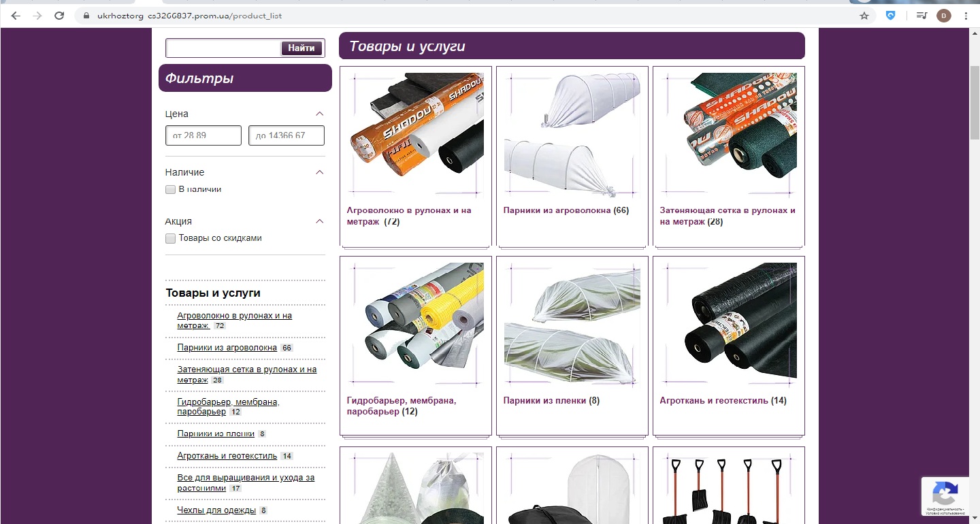Go back using the browser back arrow

tap(16, 16)
